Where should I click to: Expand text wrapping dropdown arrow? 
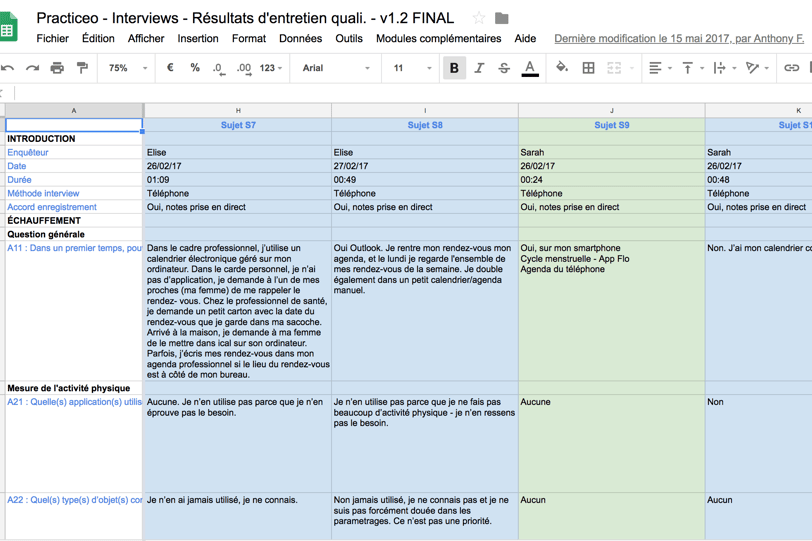[734, 68]
